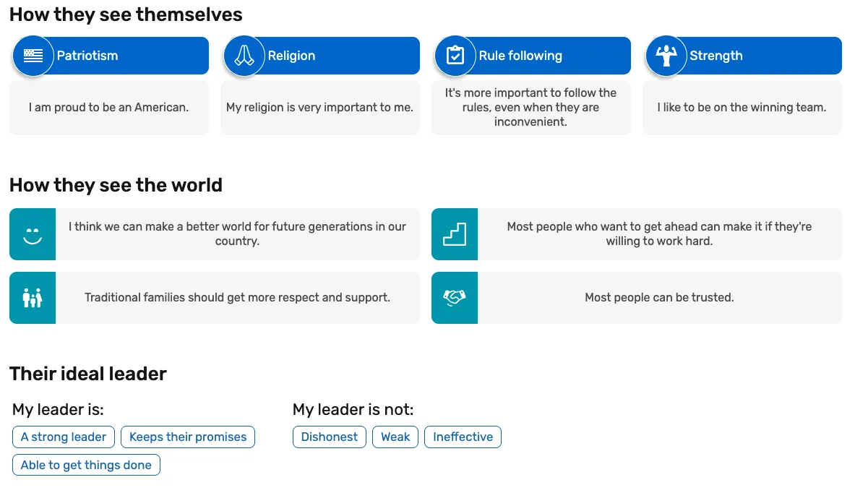Click the handshake icon
868x493 pixels.
click(x=455, y=298)
